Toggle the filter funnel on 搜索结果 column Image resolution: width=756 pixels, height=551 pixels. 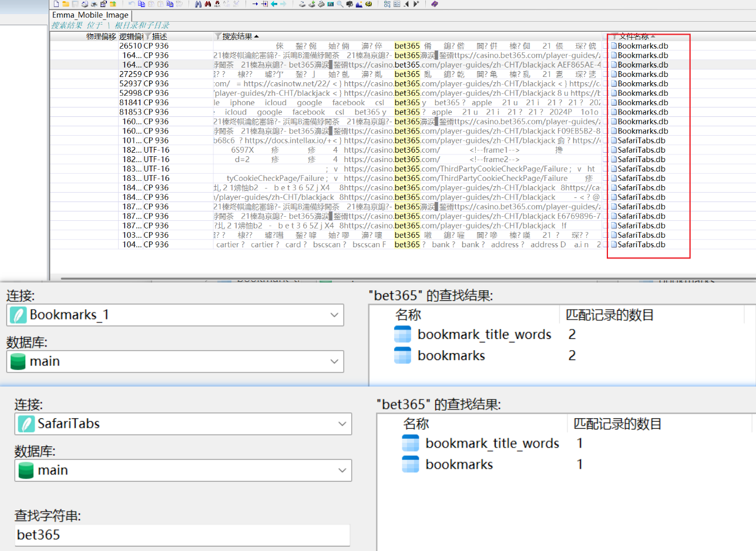pos(218,36)
